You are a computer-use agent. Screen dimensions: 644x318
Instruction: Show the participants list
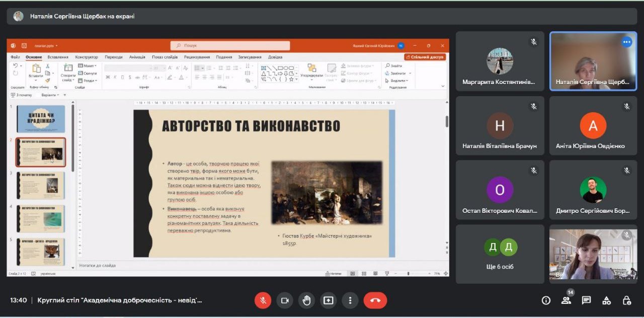(566, 300)
